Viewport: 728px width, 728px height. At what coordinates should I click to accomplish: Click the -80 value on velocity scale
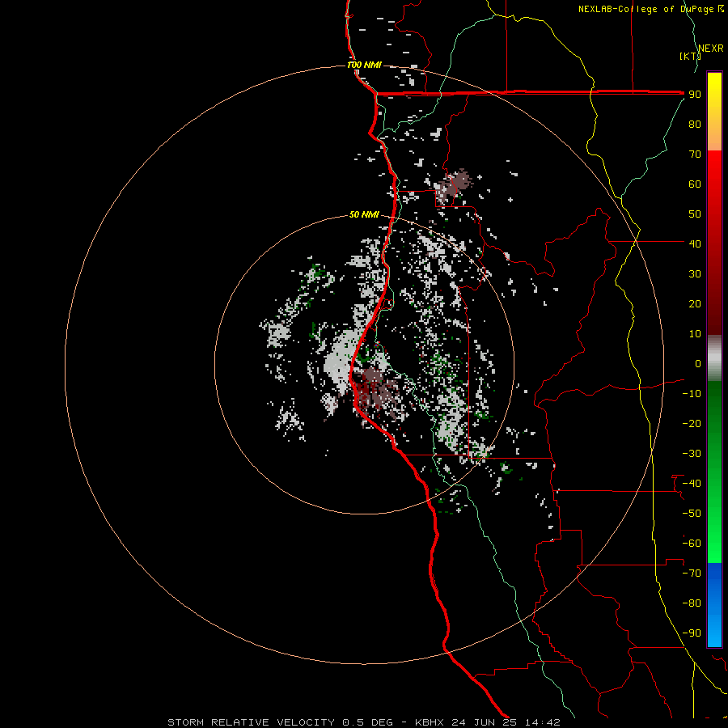point(692,603)
